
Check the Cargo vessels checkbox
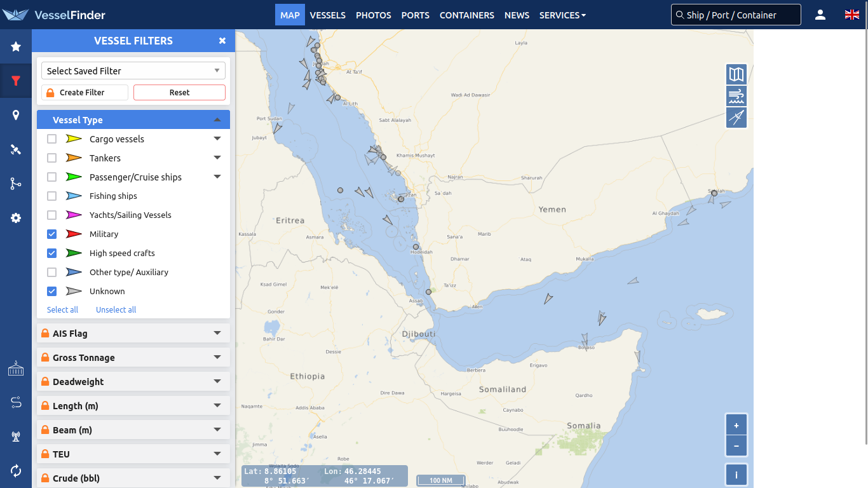click(52, 139)
